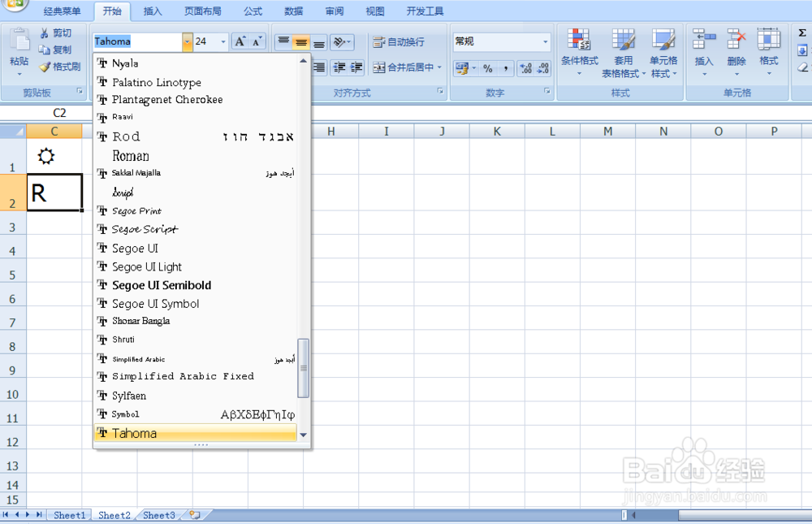Click the font list scrollbar thumb
This screenshot has height=524, width=812.
pyautogui.click(x=304, y=368)
